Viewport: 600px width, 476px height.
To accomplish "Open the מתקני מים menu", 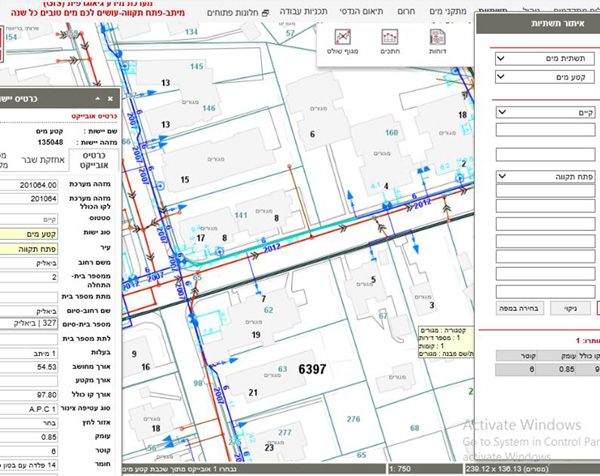I will coord(447,14).
